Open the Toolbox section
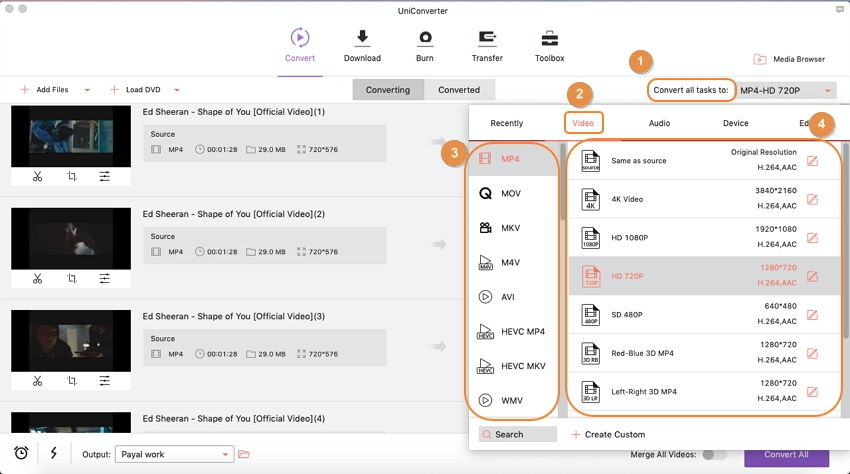 [550, 46]
